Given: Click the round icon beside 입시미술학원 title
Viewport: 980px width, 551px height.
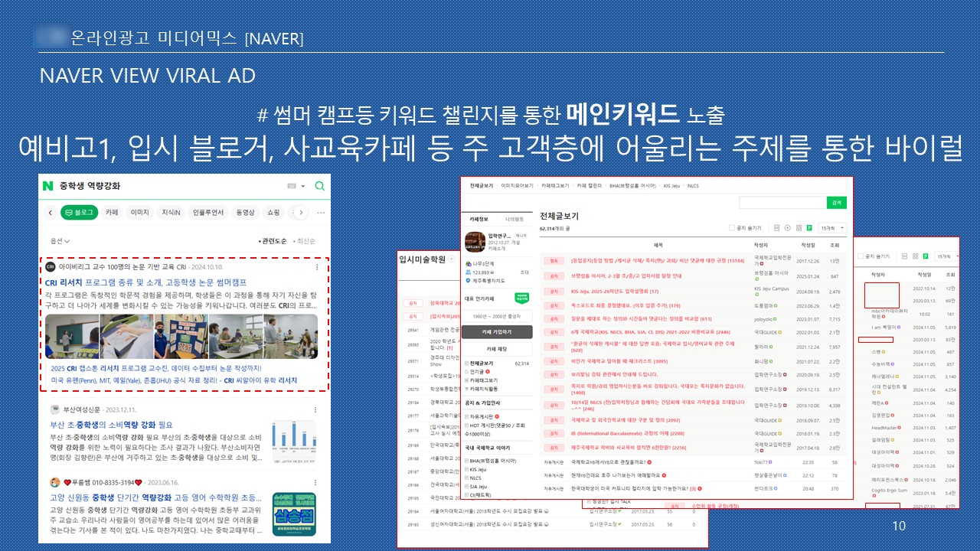Looking at the screenshot, I should tap(452, 259).
